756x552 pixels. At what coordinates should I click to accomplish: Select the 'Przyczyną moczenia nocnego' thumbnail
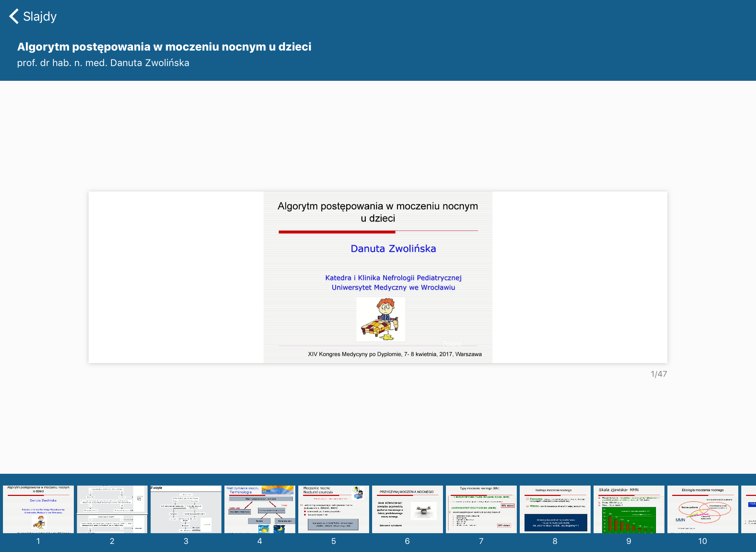[407, 509]
